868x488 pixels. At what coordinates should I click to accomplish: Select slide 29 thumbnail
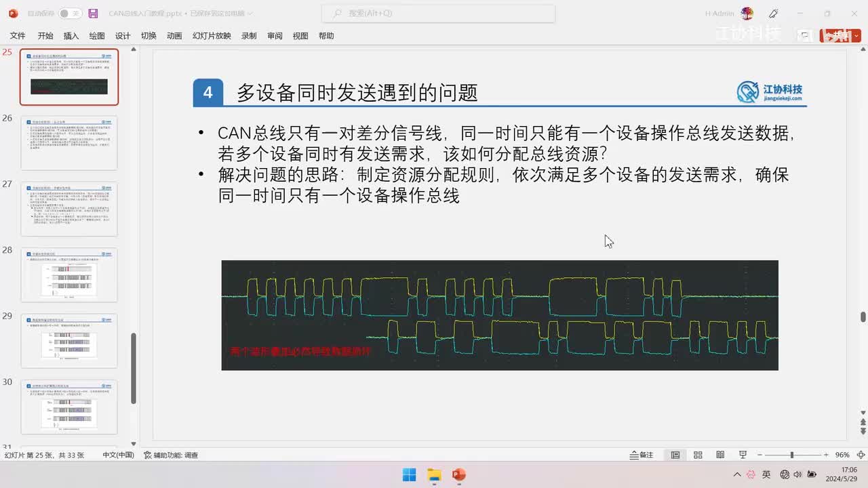69,340
